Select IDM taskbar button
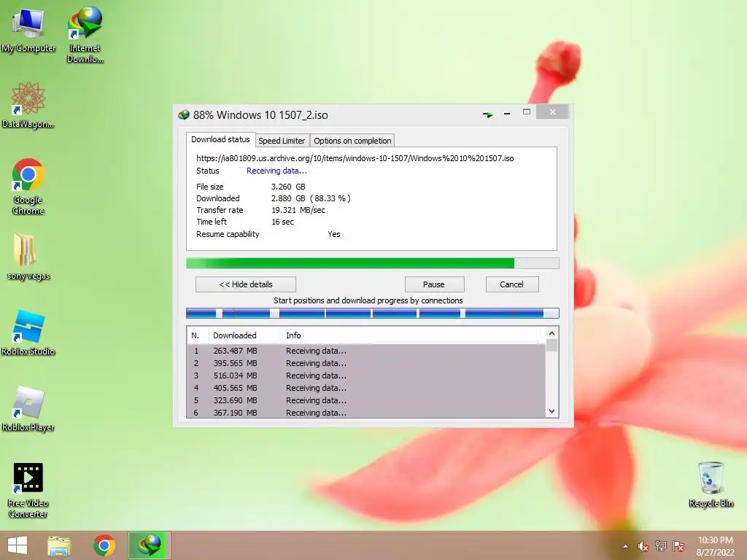The width and height of the screenshot is (747, 560). (x=149, y=545)
